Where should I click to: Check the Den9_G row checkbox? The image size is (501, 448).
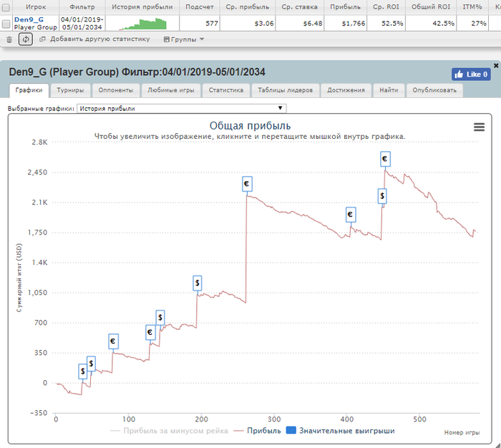coord(6,24)
